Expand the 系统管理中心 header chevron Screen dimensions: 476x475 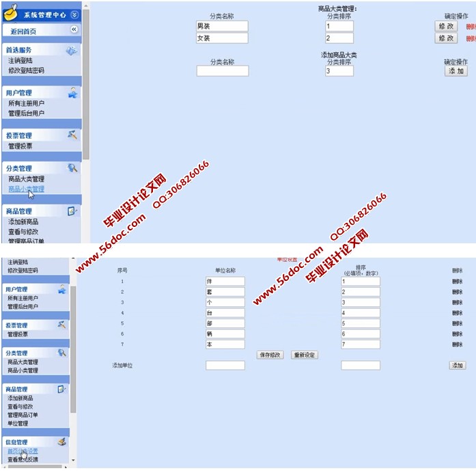[x=74, y=14]
